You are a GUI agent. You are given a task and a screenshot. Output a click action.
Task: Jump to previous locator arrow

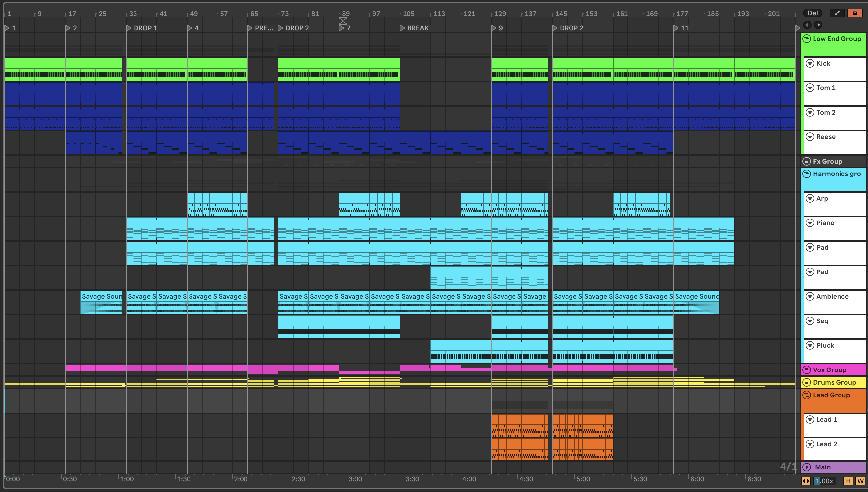[807, 25]
